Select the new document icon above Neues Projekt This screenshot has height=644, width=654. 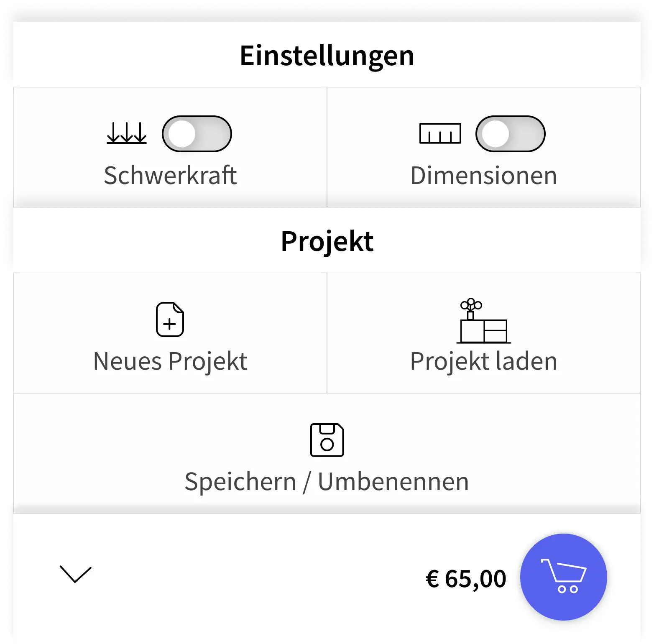tap(170, 319)
